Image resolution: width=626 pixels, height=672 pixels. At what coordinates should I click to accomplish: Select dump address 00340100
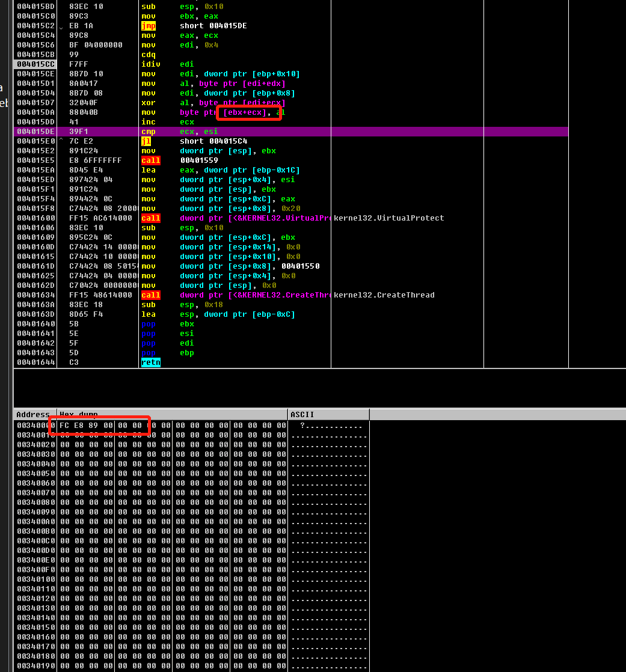36,579
